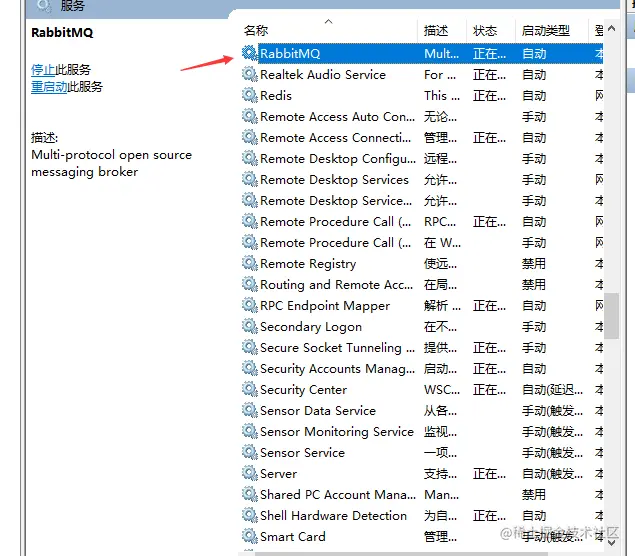The height and width of the screenshot is (556, 635).
Task: Click the gear icon beside Secondary Logon
Action: (250, 326)
